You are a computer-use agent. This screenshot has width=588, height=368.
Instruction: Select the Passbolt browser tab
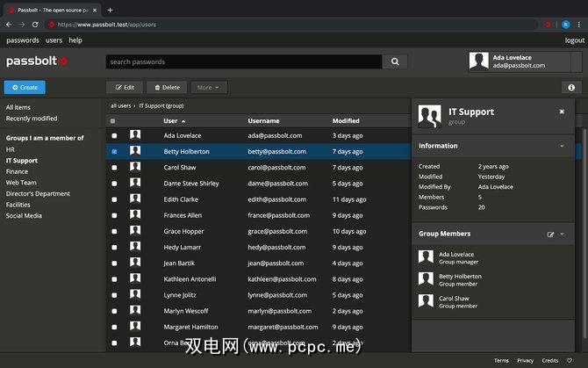[x=53, y=11]
